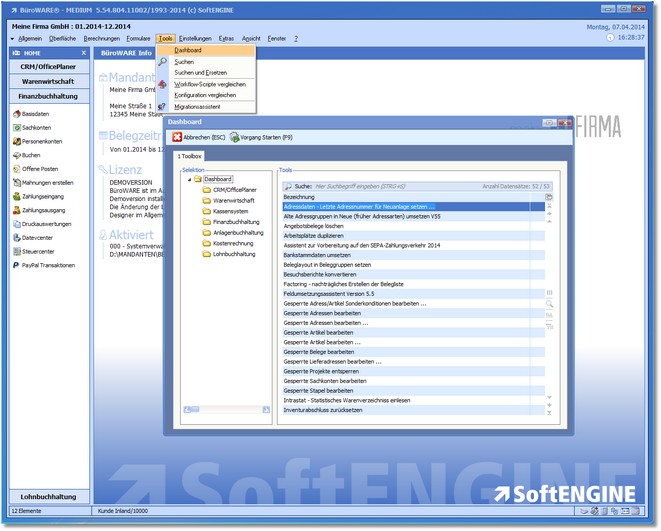Select the 1 Toolbox tab

click(x=190, y=156)
